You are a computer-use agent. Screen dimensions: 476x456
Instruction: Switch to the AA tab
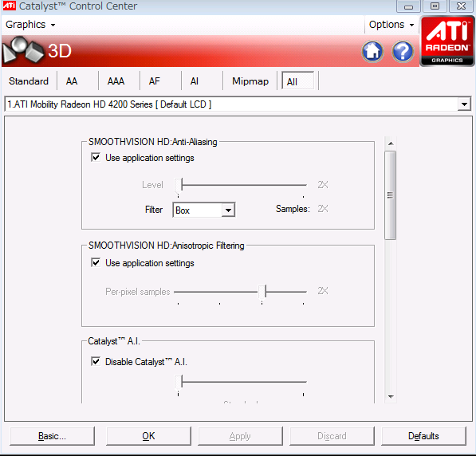click(x=72, y=81)
